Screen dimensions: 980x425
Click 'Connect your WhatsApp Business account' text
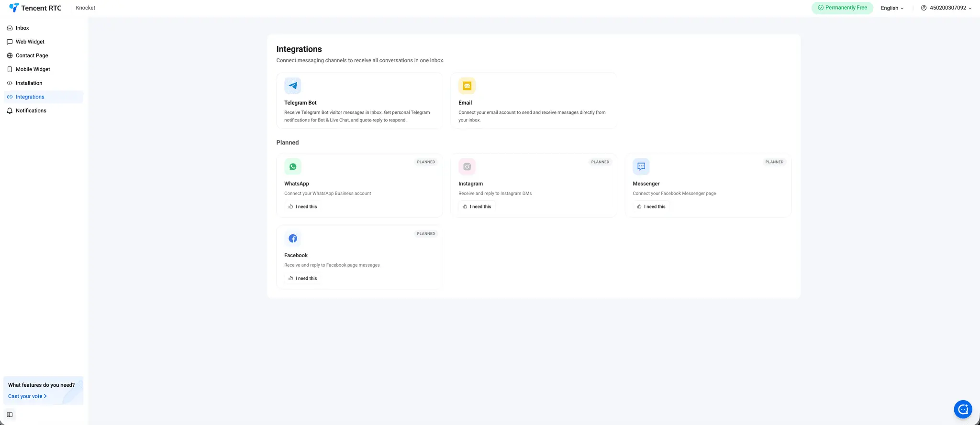(328, 193)
